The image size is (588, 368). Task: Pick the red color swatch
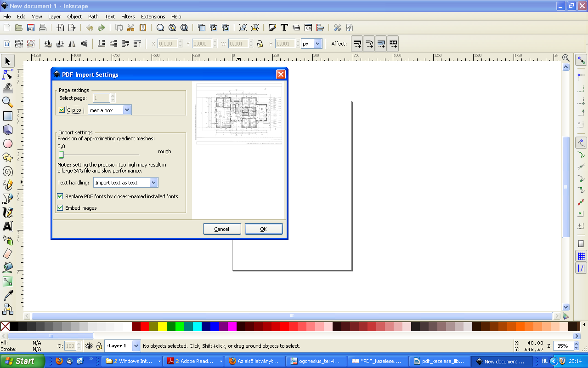point(145,326)
